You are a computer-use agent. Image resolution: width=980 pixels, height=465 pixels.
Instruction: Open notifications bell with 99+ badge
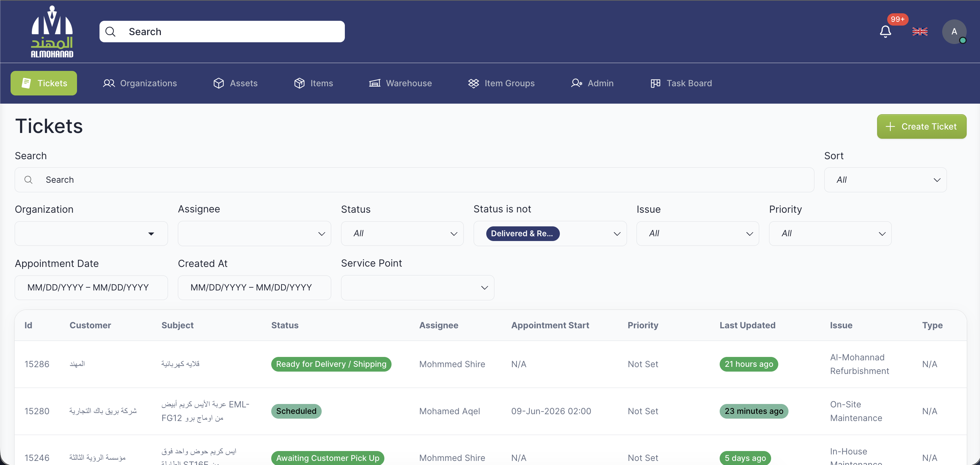[x=885, y=32]
